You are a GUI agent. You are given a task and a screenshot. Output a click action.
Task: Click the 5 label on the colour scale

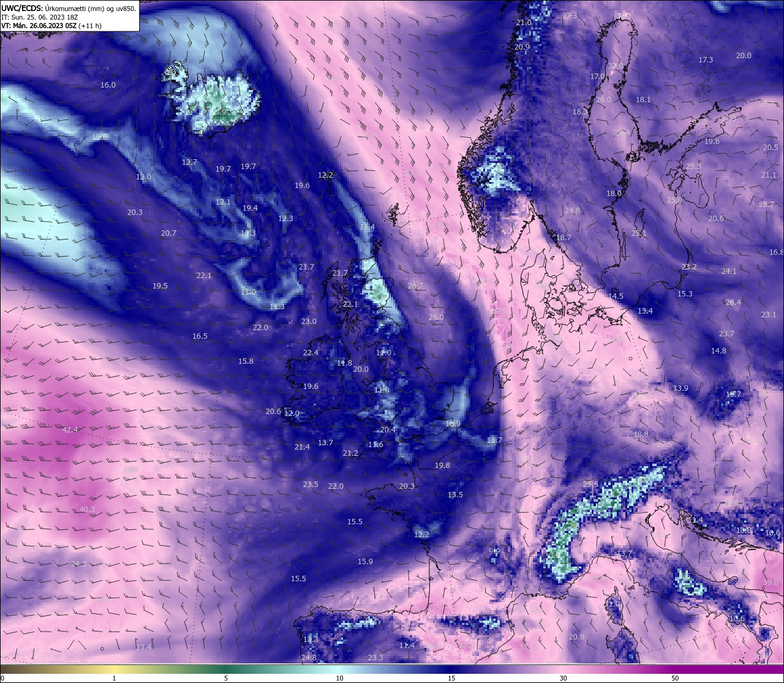(x=226, y=678)
